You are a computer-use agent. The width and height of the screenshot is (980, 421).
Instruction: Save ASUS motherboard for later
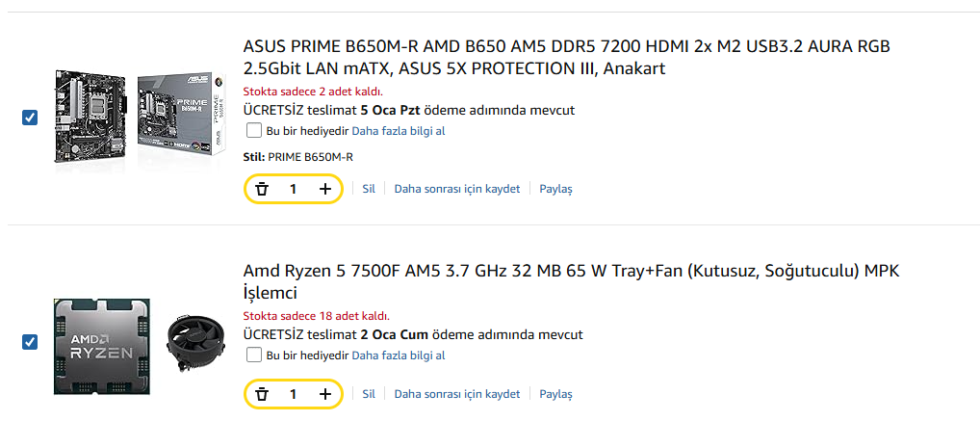pos(456,189)
